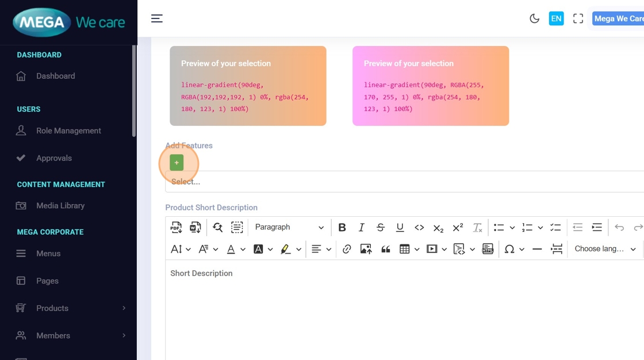Insert horizontal line in editor
The width and height of the screenshot is (644, 360).
[537, 249]
